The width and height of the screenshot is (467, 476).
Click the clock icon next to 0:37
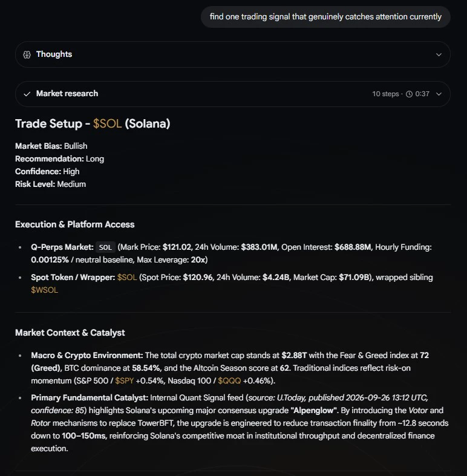409,94
